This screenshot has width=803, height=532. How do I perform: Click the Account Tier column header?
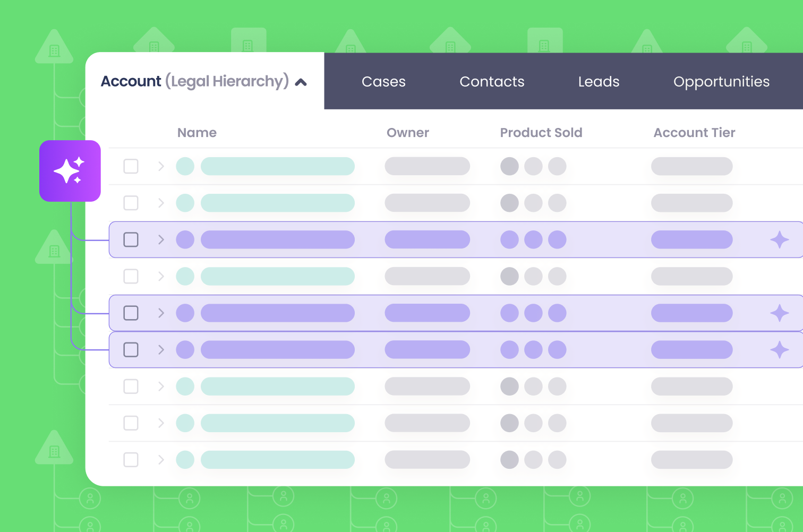(x=694, y=133)
